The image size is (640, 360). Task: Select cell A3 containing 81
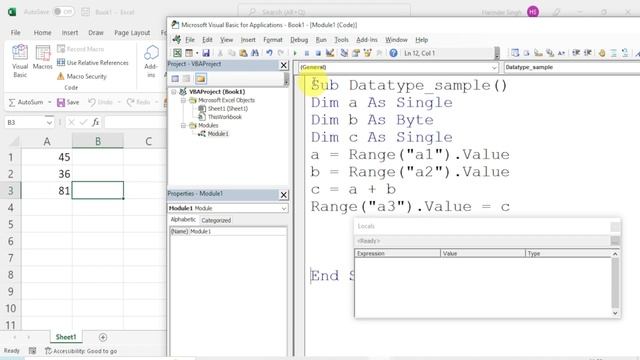tap(47, 191)
